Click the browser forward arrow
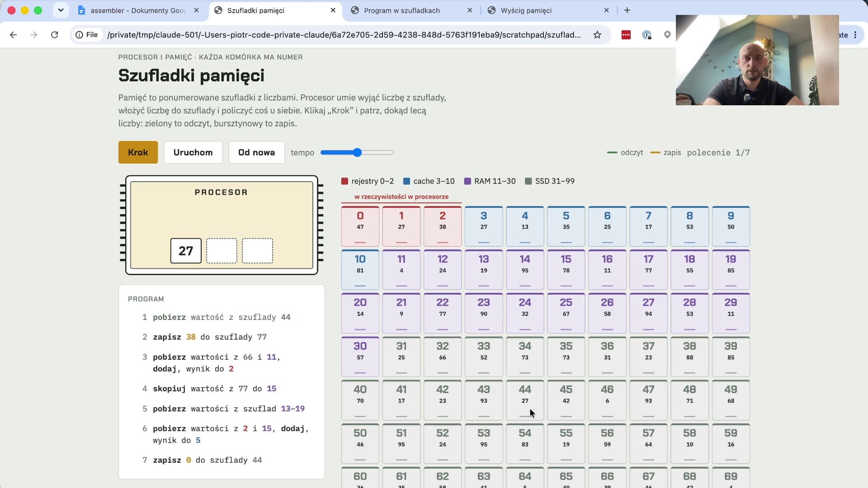868x488 pixels. click(x=34, y=35)
